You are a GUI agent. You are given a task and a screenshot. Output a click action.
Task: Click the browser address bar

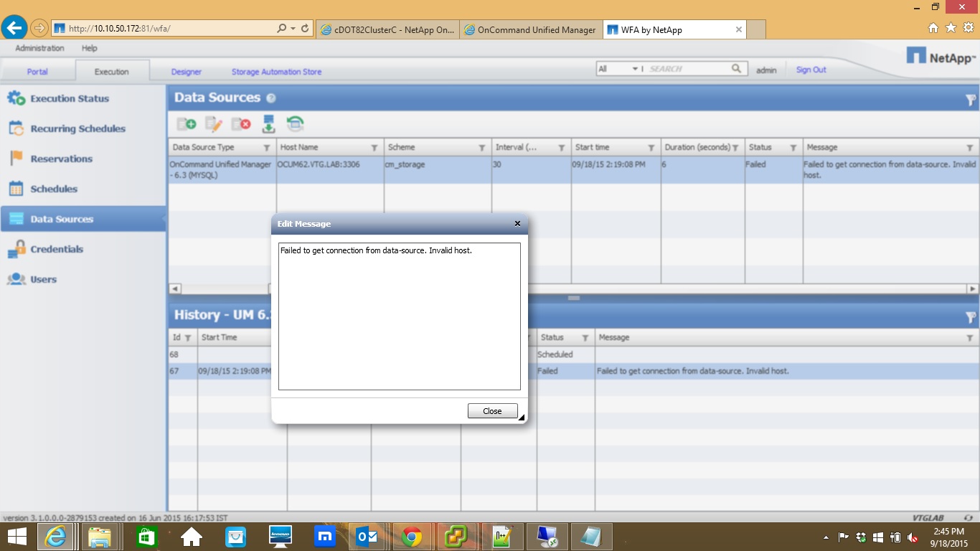coord(164,29)
